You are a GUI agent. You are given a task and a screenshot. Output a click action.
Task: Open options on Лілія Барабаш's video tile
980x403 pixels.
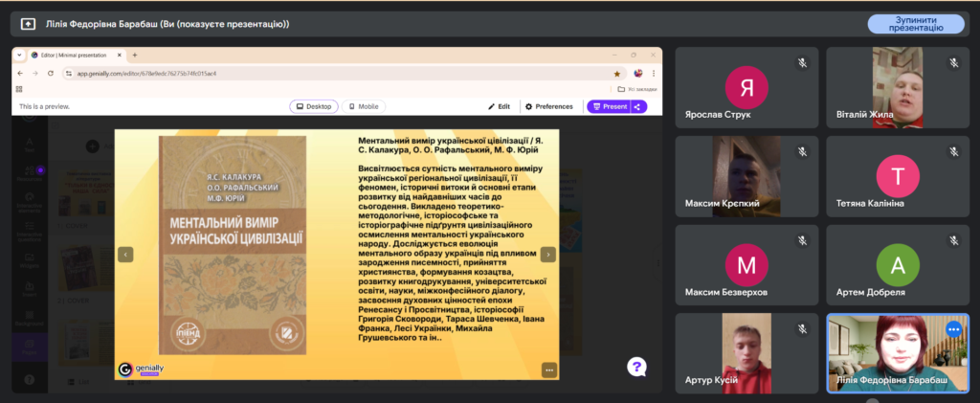click(x=953, y=328)
